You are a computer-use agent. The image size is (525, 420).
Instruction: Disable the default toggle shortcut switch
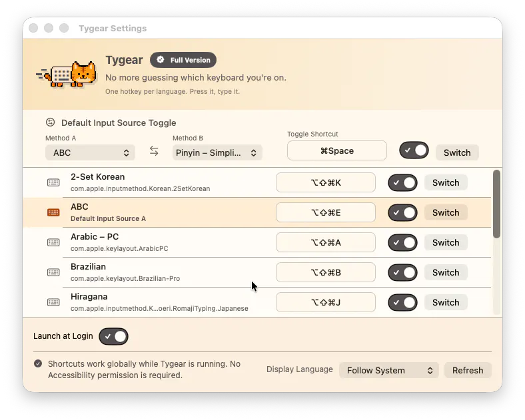[414, 150]
